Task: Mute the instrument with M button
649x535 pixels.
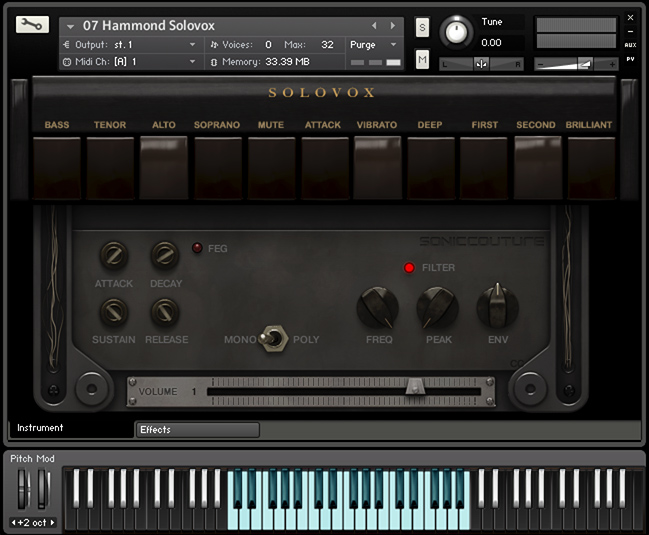Action: pos(422,59)
